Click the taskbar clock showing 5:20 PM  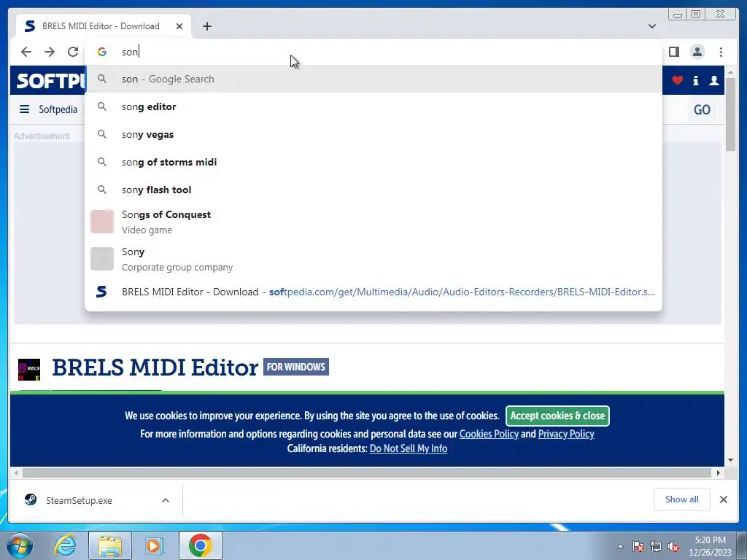pos(710,546)
